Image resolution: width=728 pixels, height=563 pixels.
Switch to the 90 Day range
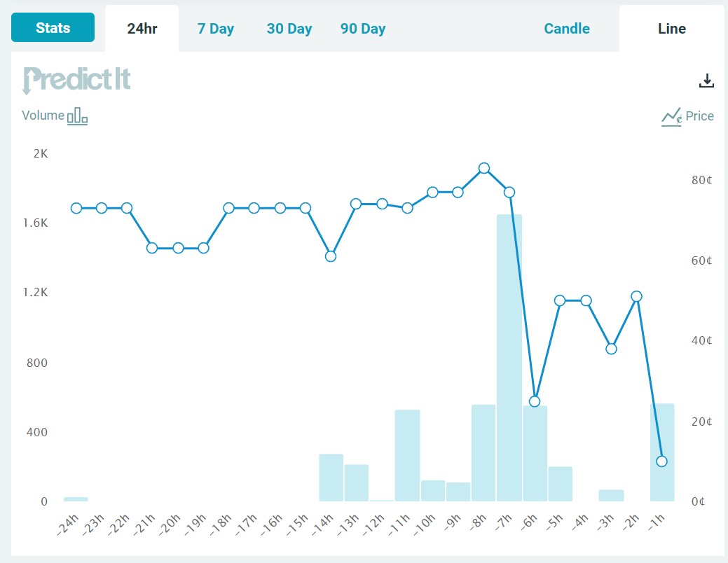(x=363, y=28)
